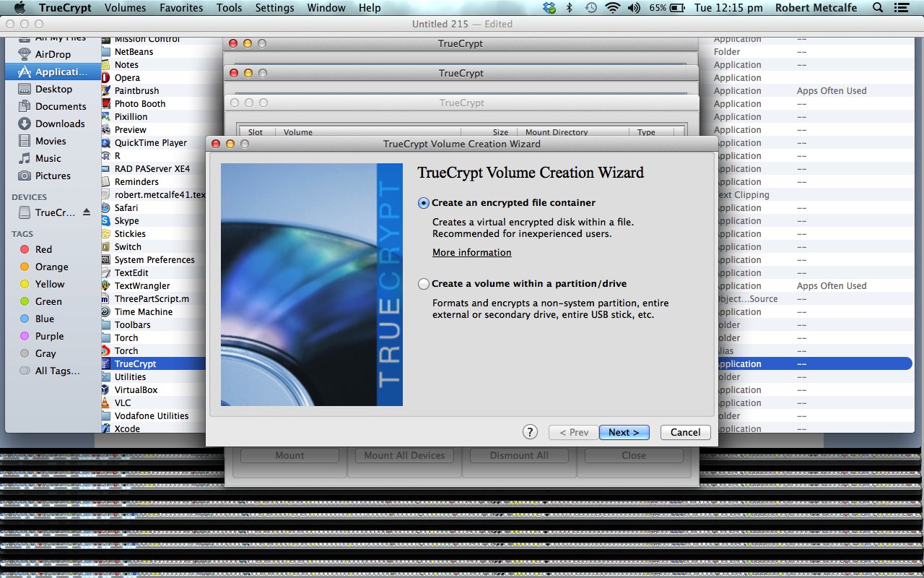The height and width of the screenshot is (578, 924).
Task: Click the Bluetooth status icon
Action: (570, 8)
